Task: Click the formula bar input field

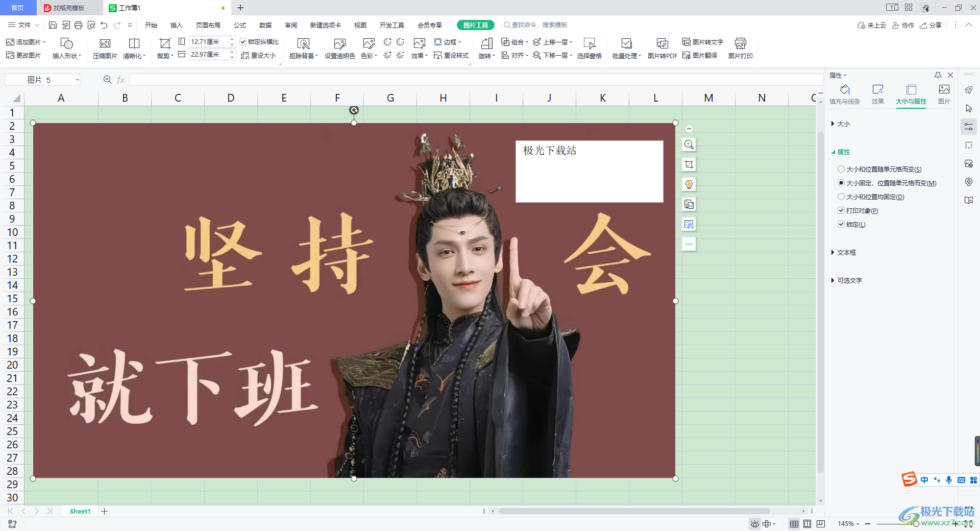Action: pos(476,80)
